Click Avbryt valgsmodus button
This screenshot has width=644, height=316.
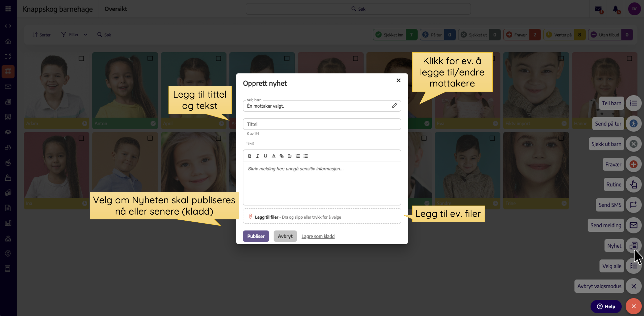click(599, 286)
